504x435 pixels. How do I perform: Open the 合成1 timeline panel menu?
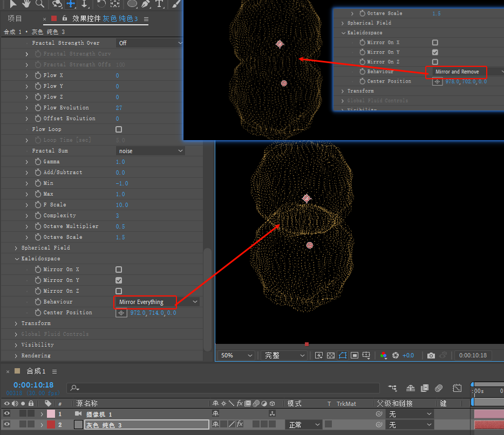(55, 372)
